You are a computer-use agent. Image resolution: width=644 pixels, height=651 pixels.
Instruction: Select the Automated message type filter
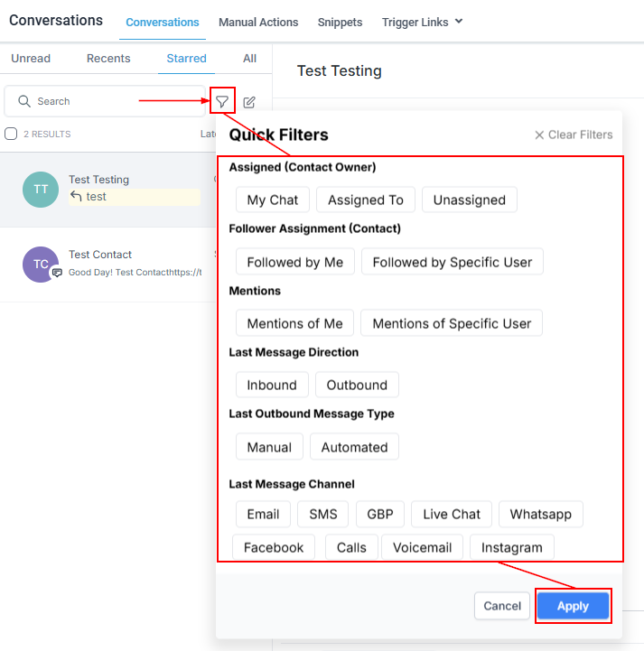pos(354,447)
